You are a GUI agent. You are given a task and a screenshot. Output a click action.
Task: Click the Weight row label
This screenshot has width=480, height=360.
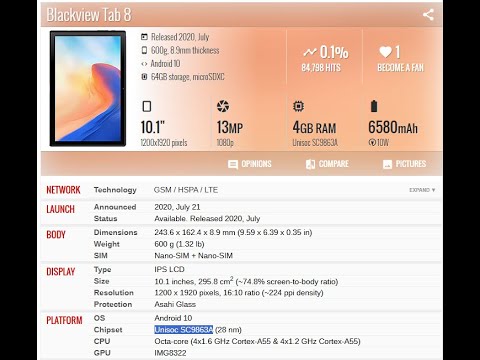[x=107, y=244]
